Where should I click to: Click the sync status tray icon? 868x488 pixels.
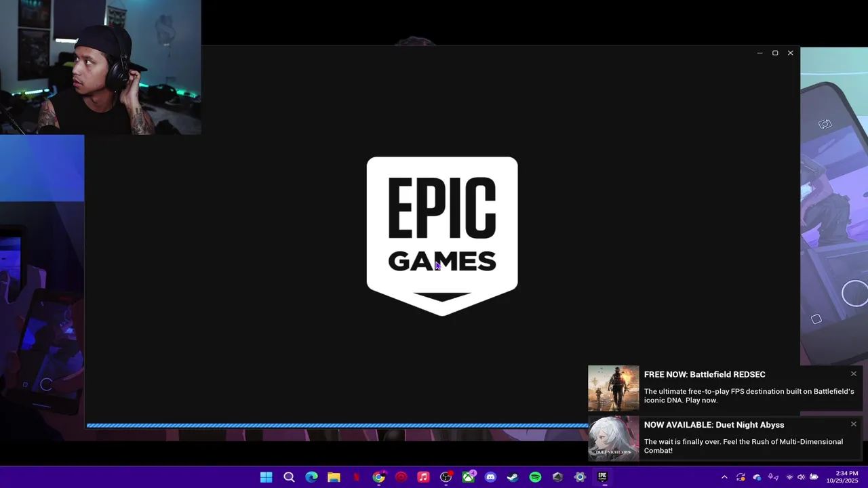pos(741,477)
